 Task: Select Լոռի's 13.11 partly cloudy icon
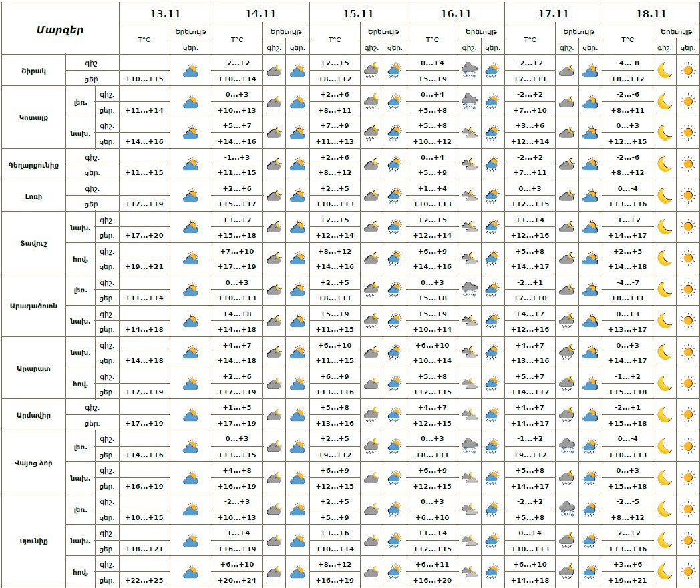click(x=191, y=196)
